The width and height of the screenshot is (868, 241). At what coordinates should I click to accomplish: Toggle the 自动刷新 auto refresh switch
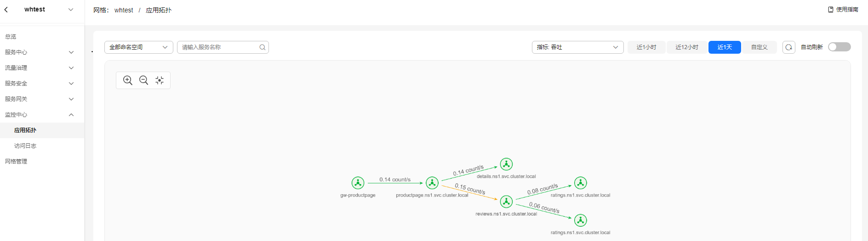coord(839,47)
